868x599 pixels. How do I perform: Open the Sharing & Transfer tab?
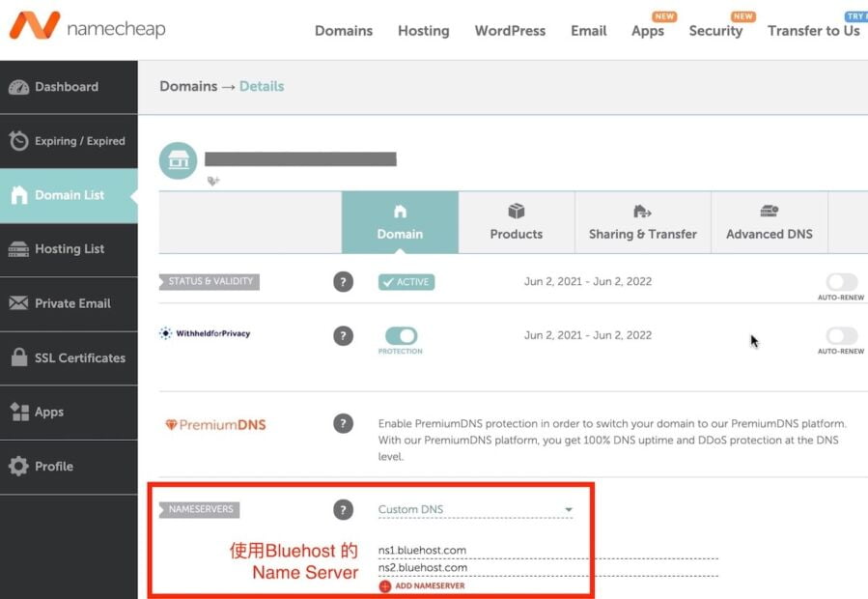[642, 222]
